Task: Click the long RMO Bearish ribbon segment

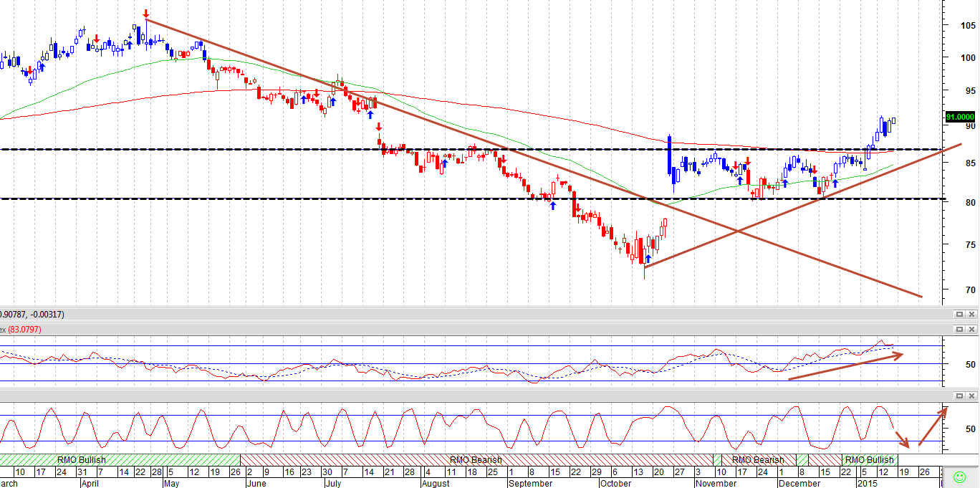Action: coord(476,459)
